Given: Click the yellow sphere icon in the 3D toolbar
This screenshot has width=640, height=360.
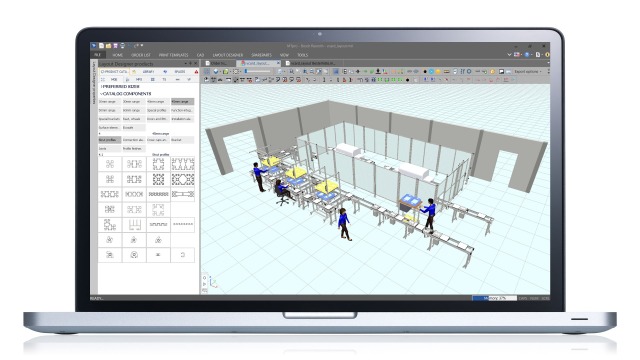Looking at the screenshot, I should point(438,71).
